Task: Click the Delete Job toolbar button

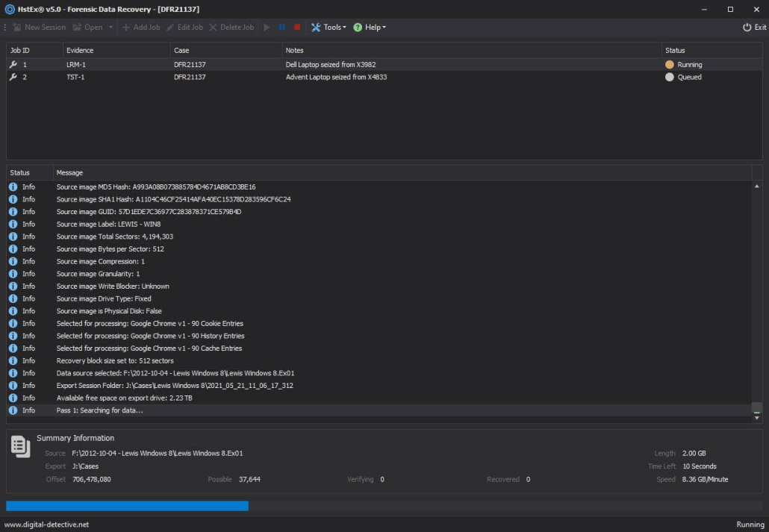Action: 231,28
